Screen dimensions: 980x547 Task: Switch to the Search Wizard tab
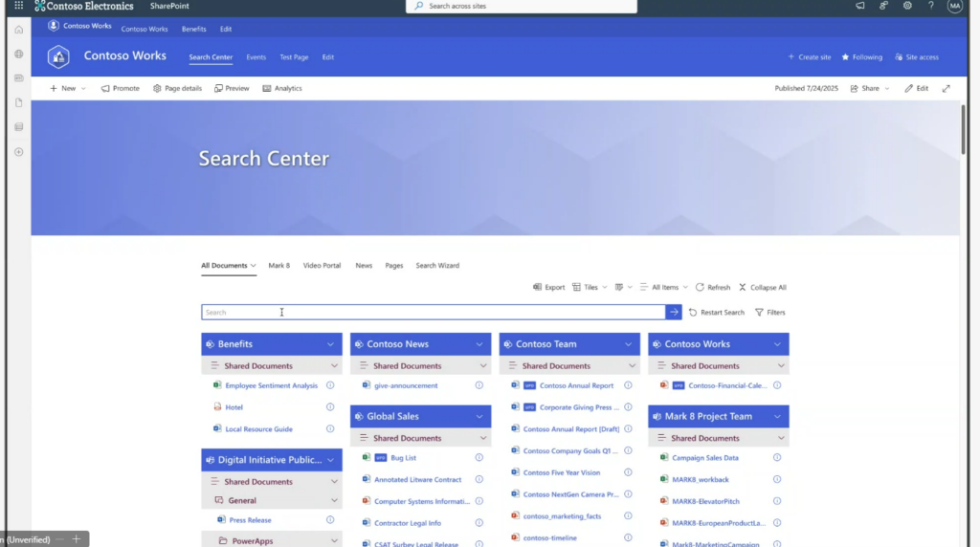point(437,266)
